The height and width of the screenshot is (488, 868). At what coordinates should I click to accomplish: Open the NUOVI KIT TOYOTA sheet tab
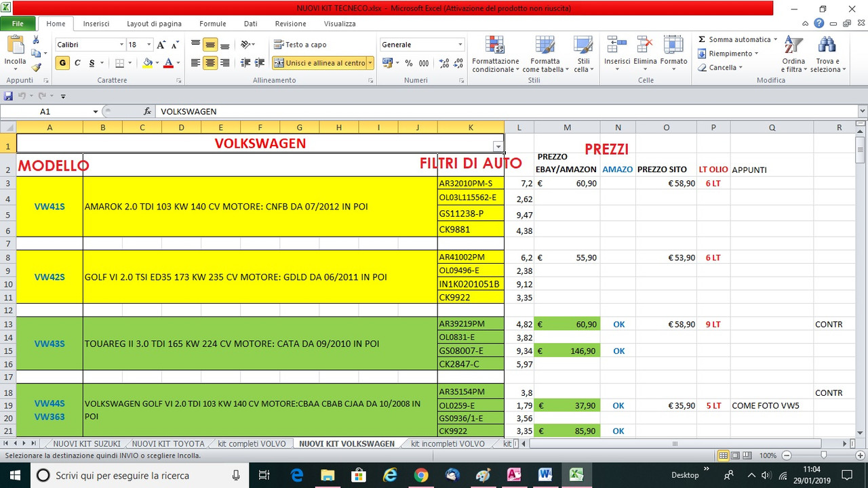click(167, 444)
